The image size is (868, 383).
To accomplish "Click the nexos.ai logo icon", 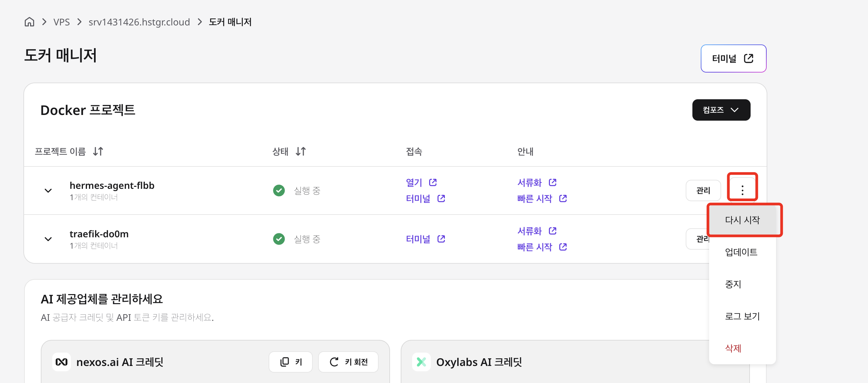I will [x=61, y=362].
